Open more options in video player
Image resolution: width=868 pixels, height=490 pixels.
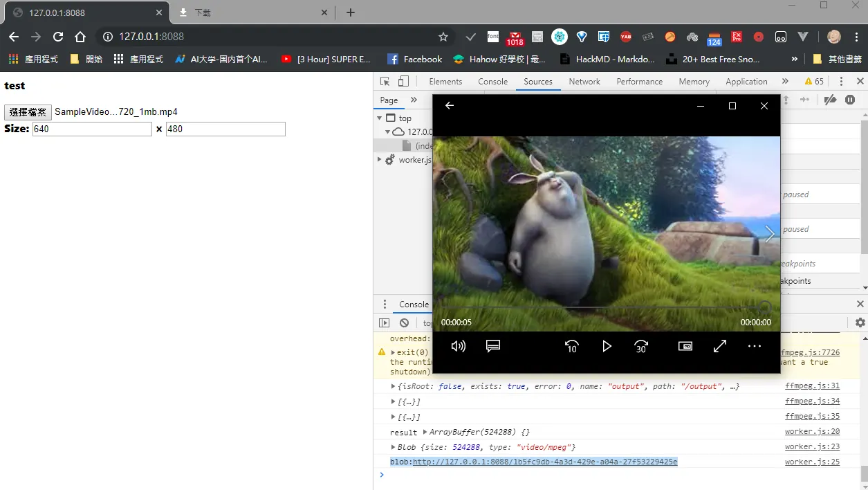pos(755,346)
